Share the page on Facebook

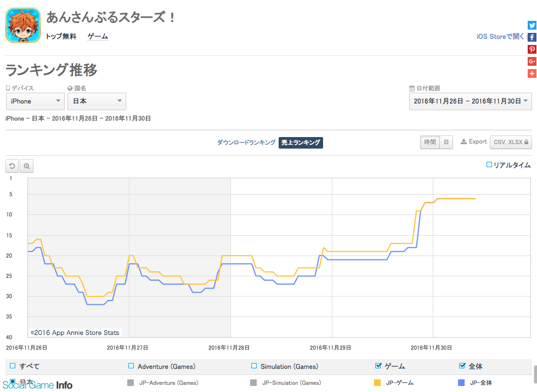click(532, 37)
